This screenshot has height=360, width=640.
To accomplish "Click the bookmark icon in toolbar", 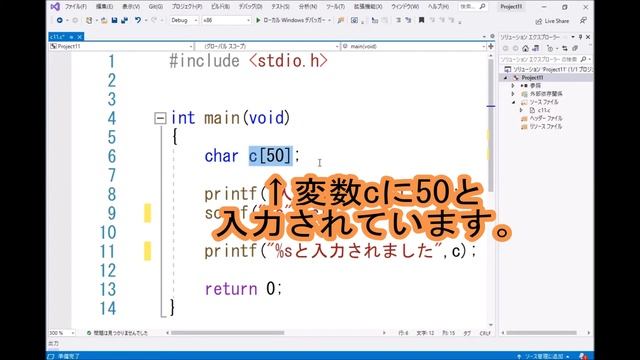I will coord(421,20).
